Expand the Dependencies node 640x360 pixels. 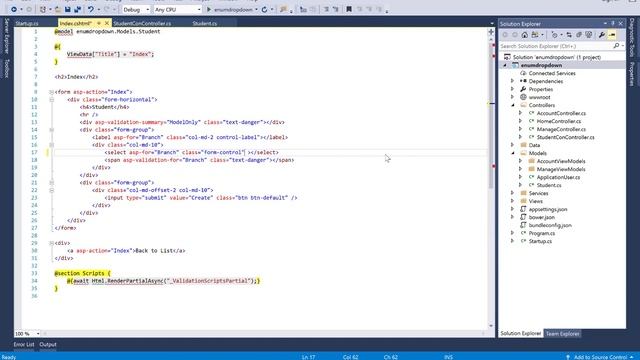(x=513, y=81)
